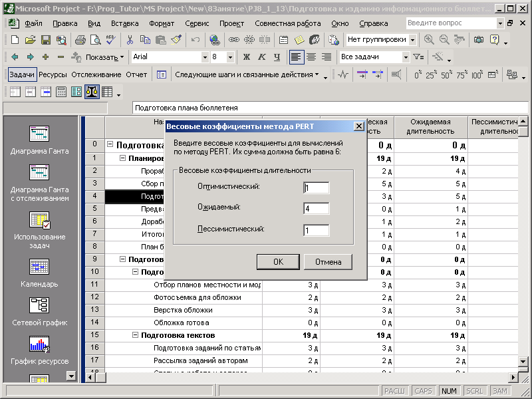This screenshot has height=399, width=532.
Task: Save the project with the floppy disk icon
Action: click(46, 40)
